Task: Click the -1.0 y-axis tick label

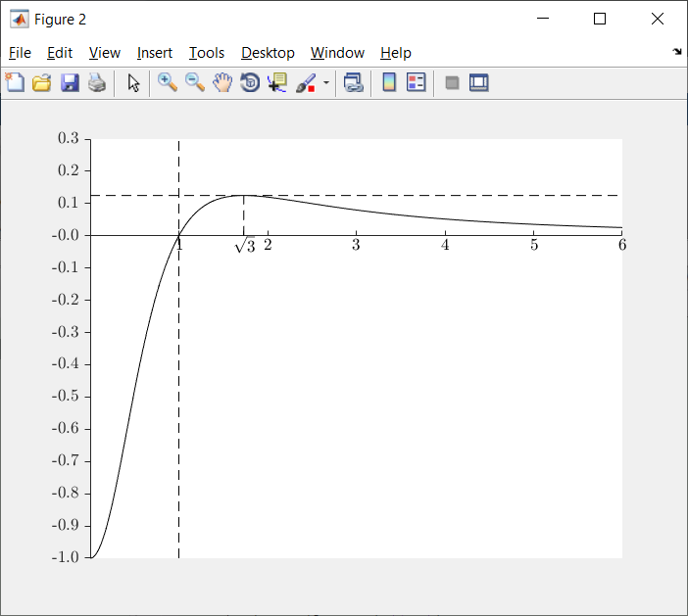Action: (65, 557)
